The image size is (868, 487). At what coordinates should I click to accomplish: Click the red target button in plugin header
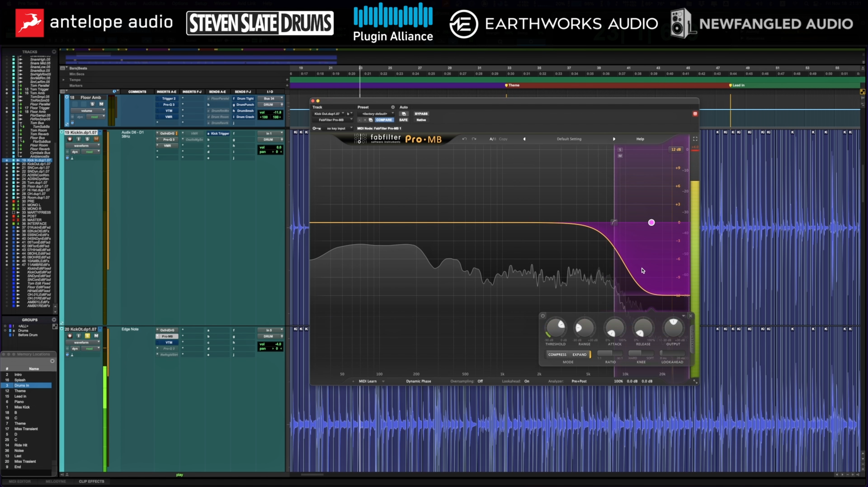[695, 114]
